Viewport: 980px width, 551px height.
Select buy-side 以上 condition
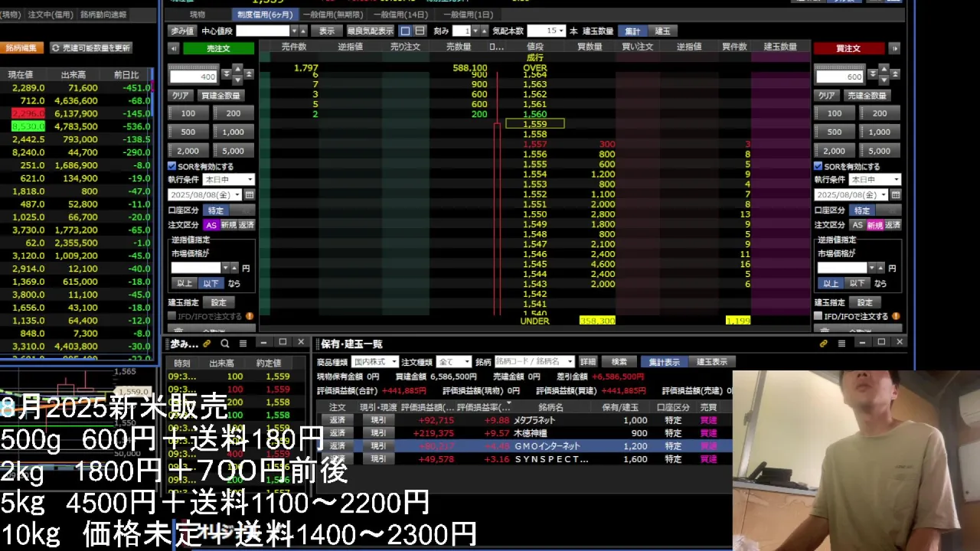pos(831,283)
